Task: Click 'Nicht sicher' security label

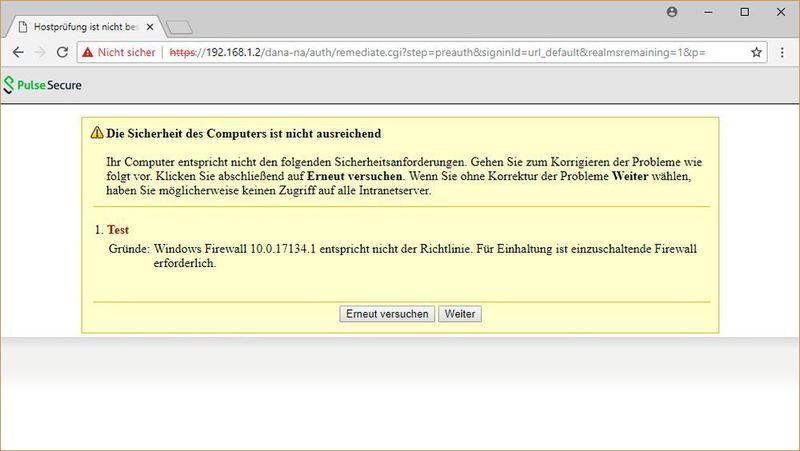Action: coord(127,52)
